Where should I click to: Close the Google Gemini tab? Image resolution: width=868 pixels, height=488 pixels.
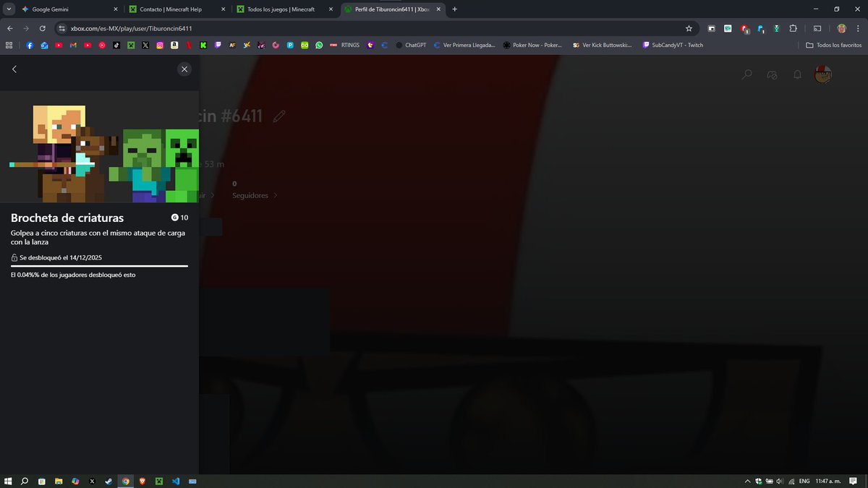pos(115,9)
